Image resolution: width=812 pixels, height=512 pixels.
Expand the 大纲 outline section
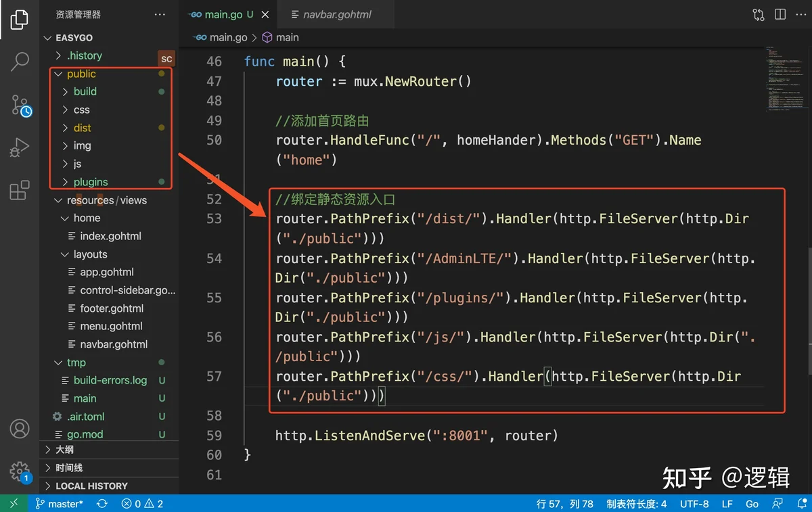pos(108,450)
